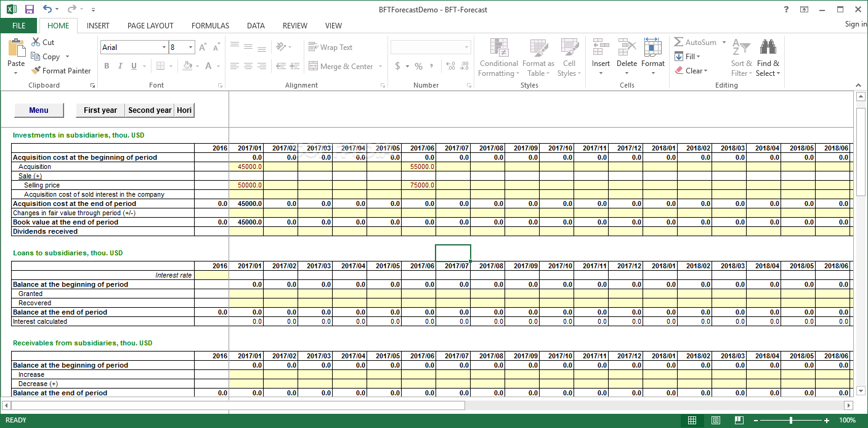Click the Second year button
Viewport: 868px width, 428px height.
coord(150,110)
